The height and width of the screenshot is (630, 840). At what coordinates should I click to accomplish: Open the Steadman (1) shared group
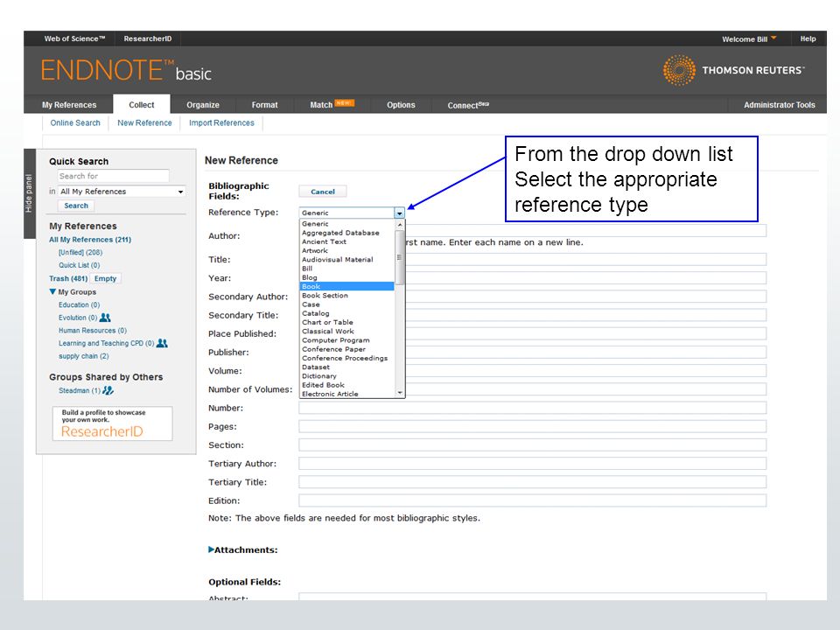(80, 390)
